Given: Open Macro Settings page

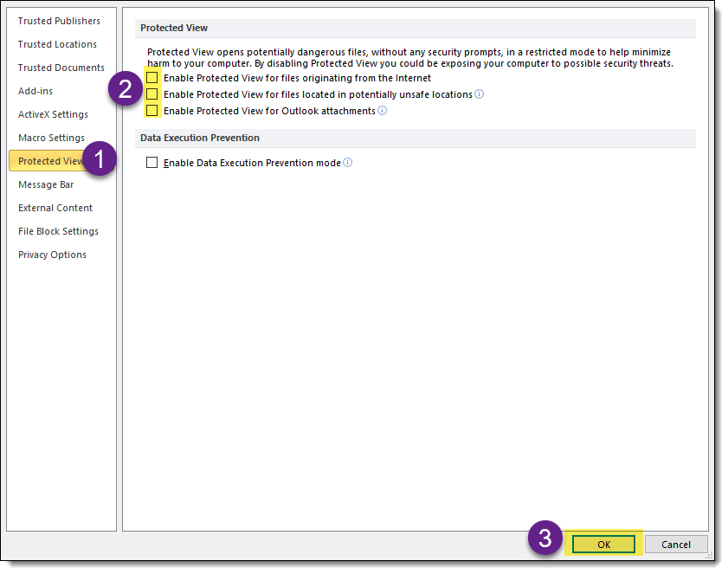Looking at the screenshot, I should [51, 138].
